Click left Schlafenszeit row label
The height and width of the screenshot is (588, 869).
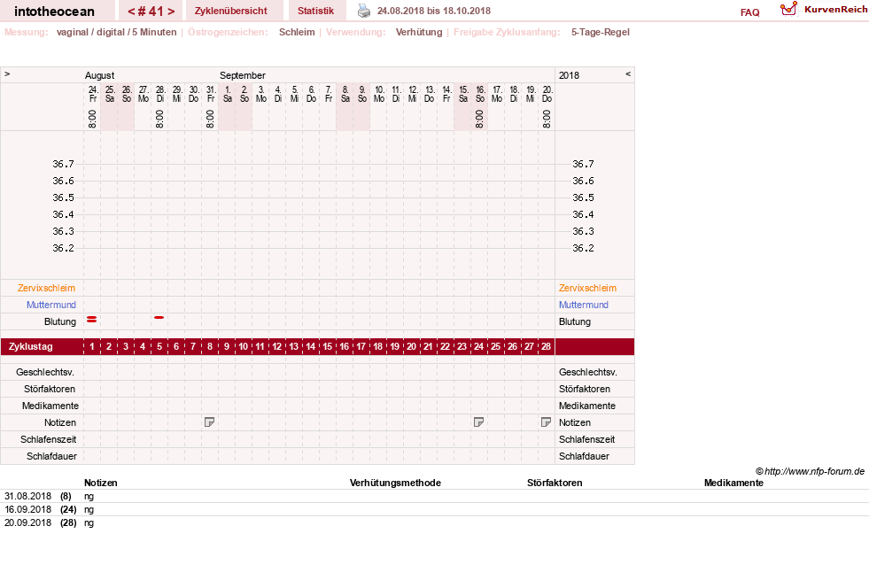coord(48,439)
